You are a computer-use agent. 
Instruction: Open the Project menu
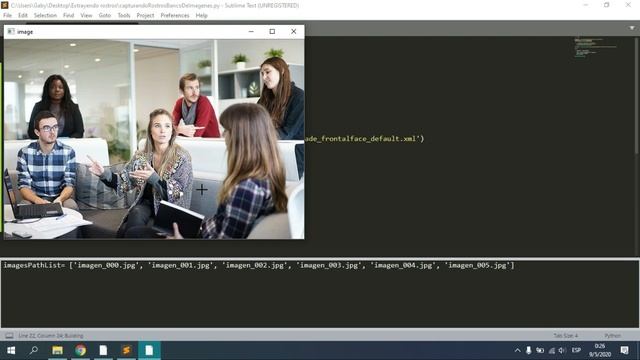(145, 15)
